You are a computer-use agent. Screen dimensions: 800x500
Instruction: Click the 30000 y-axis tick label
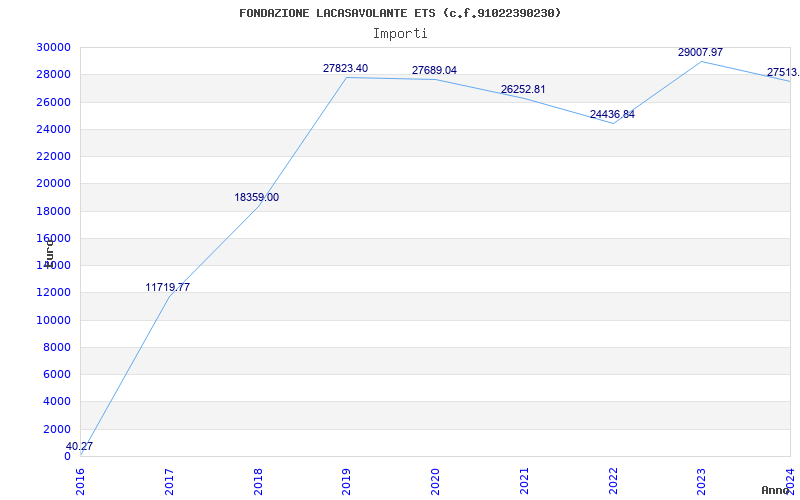[53, 47]
